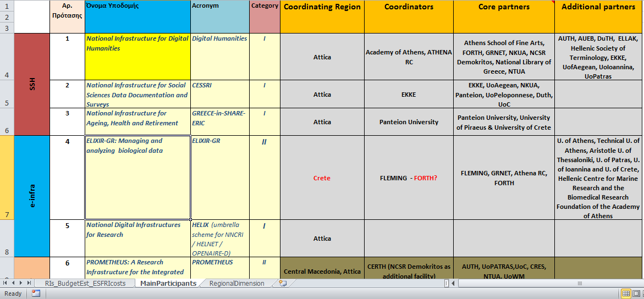The height and width of the screenshot is (299, 644).
Task: Click the Coordinating Region header cell
Action: (x=322, y=17)
